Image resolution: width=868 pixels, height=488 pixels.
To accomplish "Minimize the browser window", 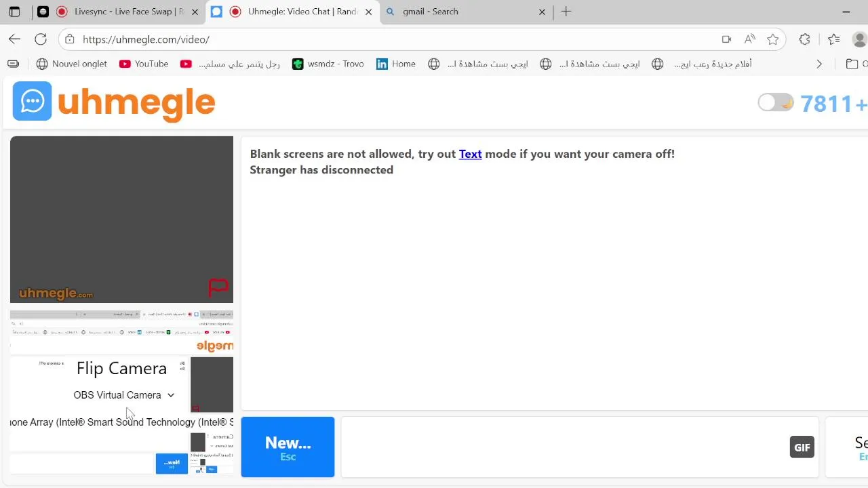I will tap(846, 12).
